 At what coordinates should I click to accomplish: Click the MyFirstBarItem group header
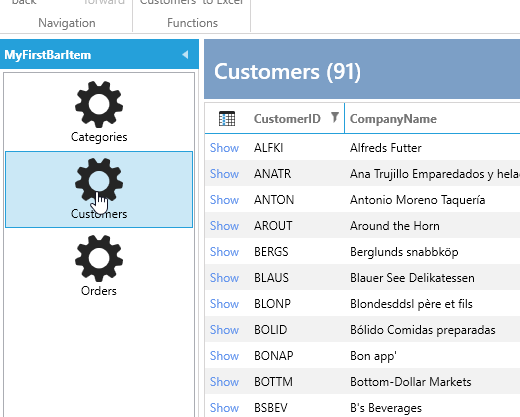coord(99,54)
